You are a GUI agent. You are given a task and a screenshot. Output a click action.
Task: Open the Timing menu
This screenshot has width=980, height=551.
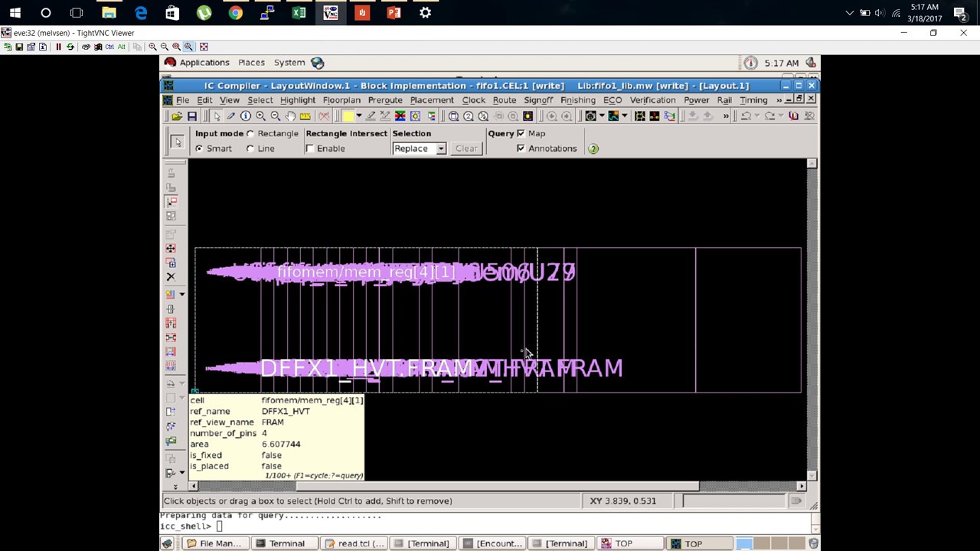click(753, 100)
